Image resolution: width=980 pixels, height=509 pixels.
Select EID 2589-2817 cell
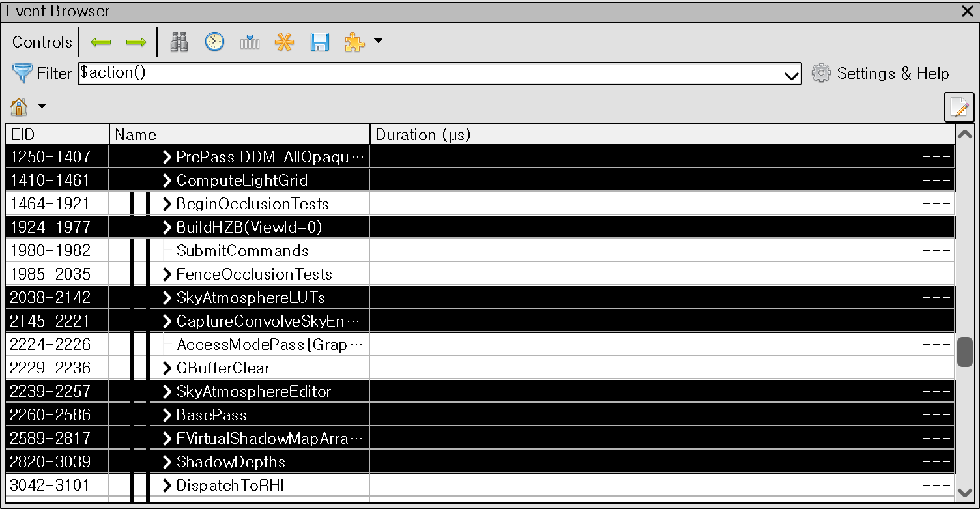point(57,439)
